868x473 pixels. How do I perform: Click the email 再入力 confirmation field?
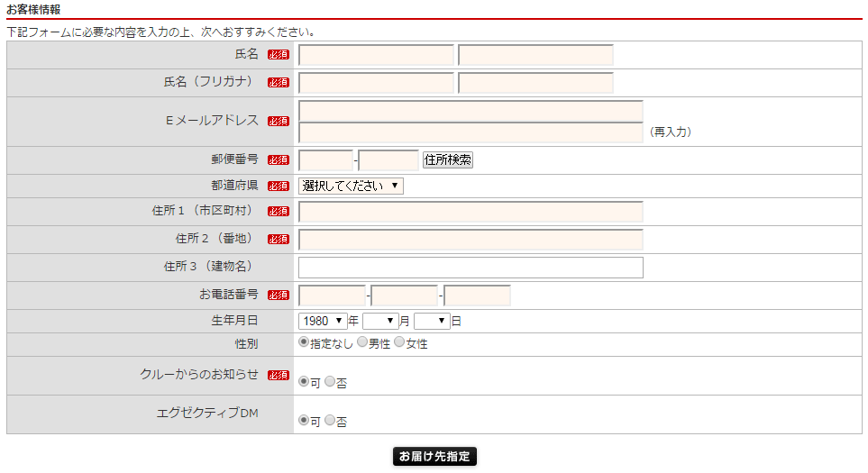pos(471,132)
